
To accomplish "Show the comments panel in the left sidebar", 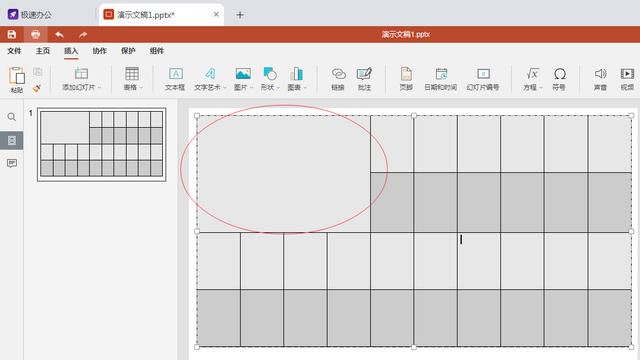I will point(12,163).
